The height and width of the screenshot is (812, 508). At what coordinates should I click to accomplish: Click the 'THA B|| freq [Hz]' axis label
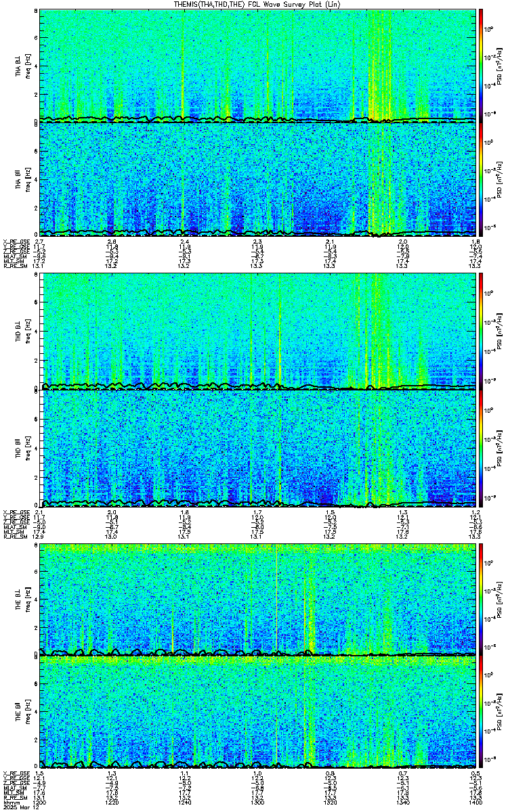22,179
